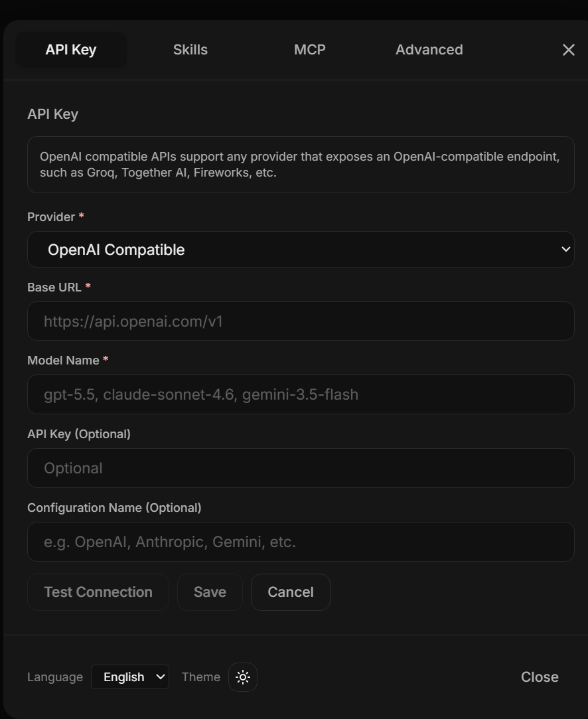The height and width of the screenshot is (719, 588).
Task: Toggle light theme with the sun icon
Action: coord(243,677)
